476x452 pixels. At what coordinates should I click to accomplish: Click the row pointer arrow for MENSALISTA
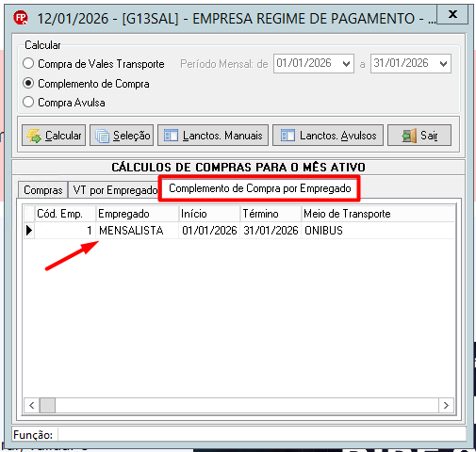tap(29, 231)
